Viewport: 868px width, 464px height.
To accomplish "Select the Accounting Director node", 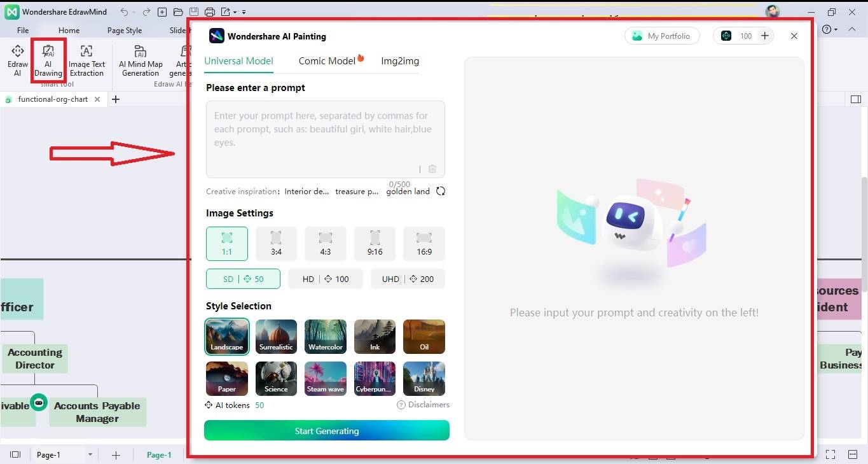I will coord(35,358).
